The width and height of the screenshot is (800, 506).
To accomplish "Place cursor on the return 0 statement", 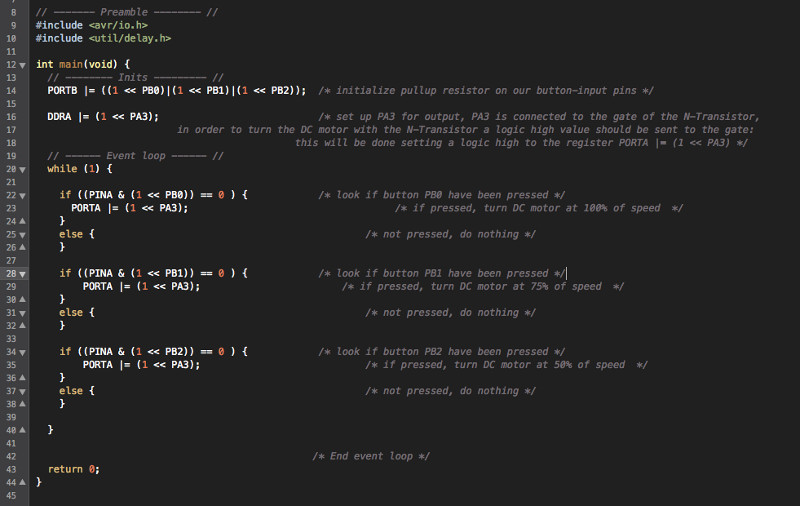I will tap(74, 469).
